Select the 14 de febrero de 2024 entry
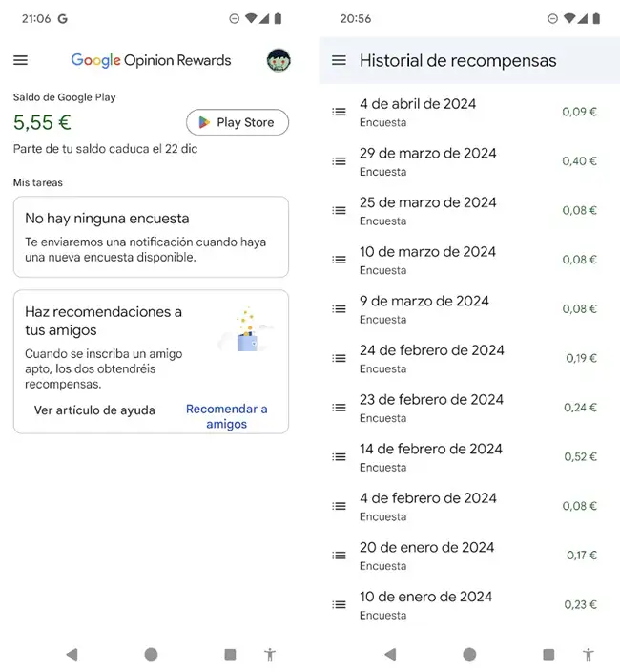This screenshot has height=672, width=620. point(469,457)
